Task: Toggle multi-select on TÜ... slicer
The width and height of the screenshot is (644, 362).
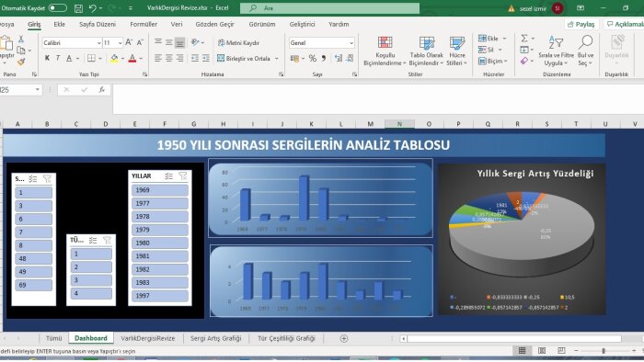Action: [x=93, y=240]
